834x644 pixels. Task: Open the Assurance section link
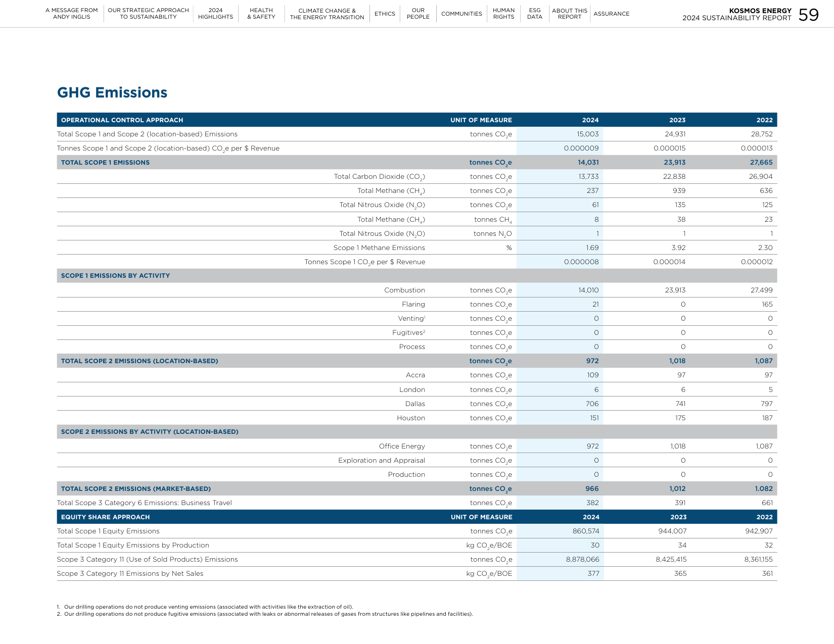tap(612, 14)
